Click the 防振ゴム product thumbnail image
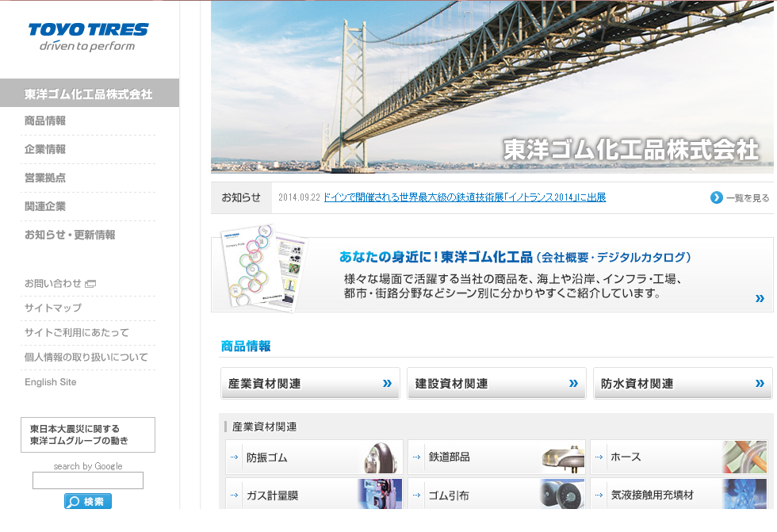The height and width of the screenshot is (532, 777). (x=381, y=457)
